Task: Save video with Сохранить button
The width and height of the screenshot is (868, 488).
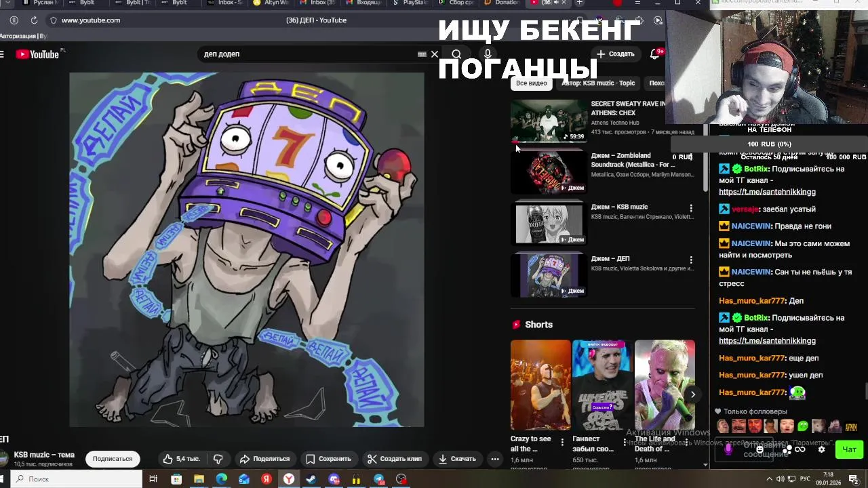Action: [328, 459]
